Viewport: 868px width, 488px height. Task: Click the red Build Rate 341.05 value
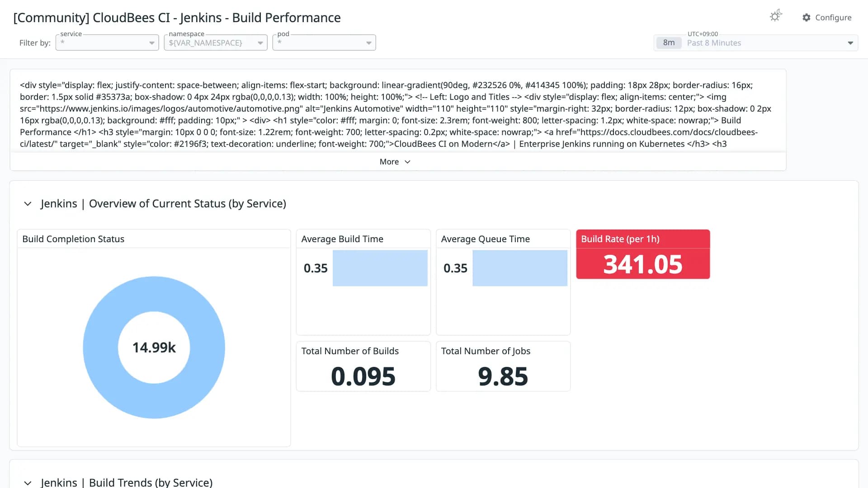pyautogui.click(x=643, y=264)
